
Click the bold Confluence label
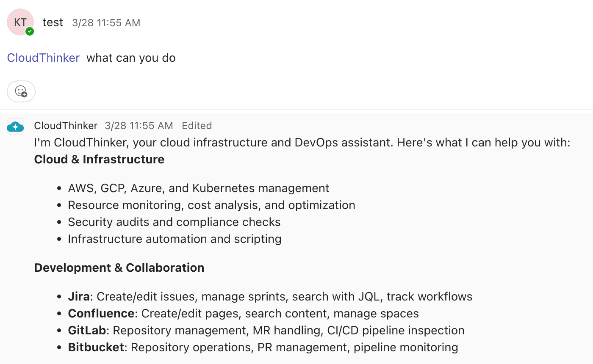click(x=101, y=313)
